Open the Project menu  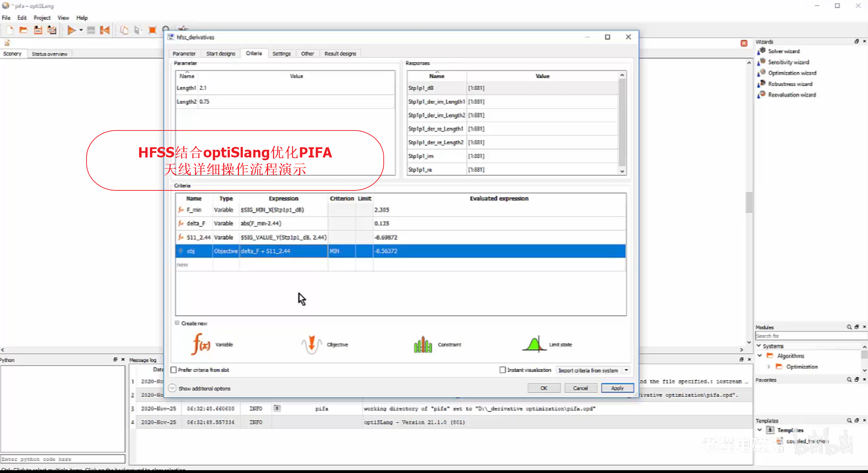click(42, 18)
